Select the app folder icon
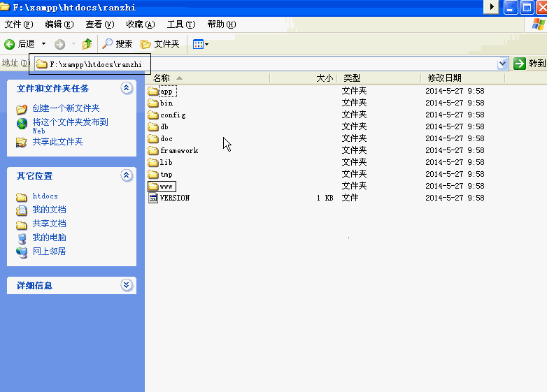 tap(152, 92)
